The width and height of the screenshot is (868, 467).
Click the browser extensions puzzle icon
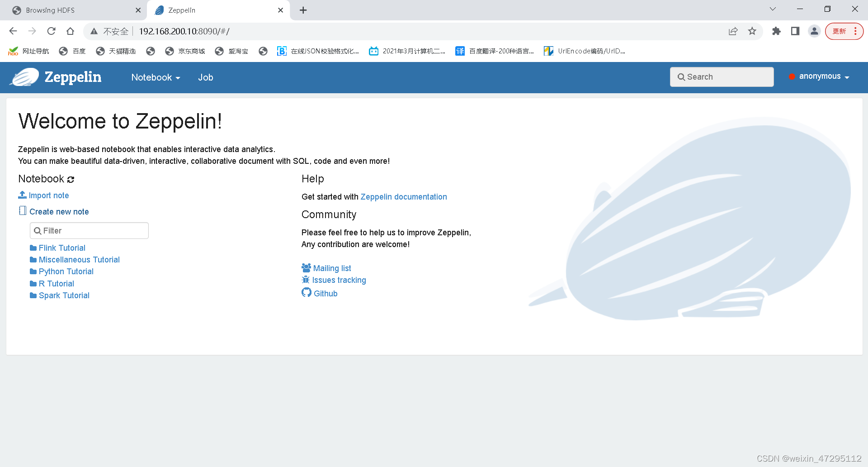point(777,31)
